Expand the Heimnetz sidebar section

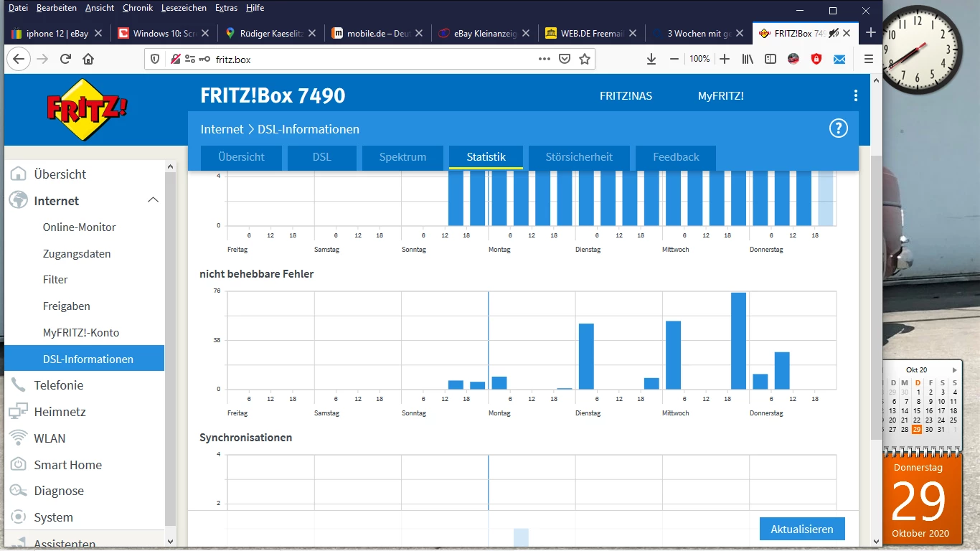tap(60, 412)
